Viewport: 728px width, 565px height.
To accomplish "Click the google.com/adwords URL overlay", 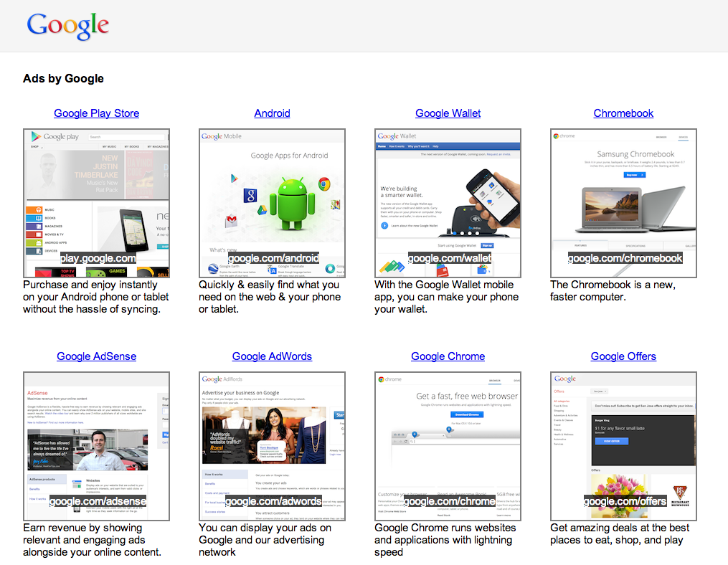I will click(273, 501).
